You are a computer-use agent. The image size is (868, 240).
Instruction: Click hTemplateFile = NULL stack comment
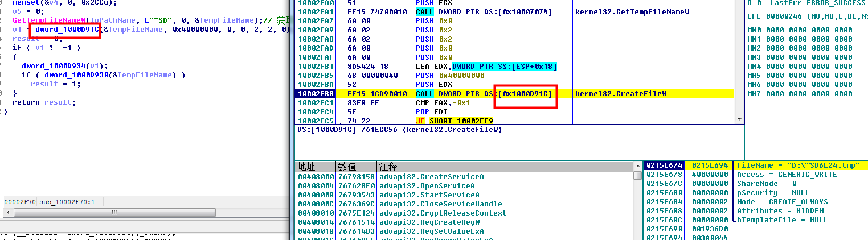tap(782, 220)
